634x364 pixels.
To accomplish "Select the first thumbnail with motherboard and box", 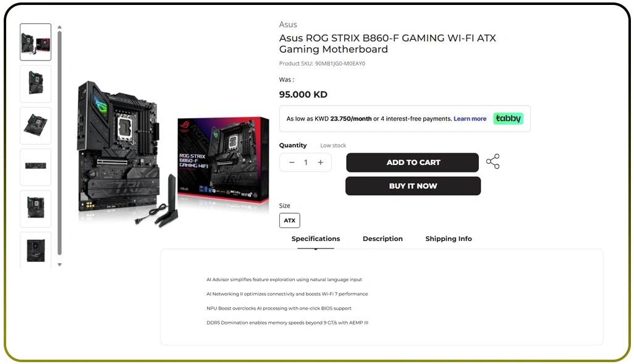I will [x=36, y=42].
